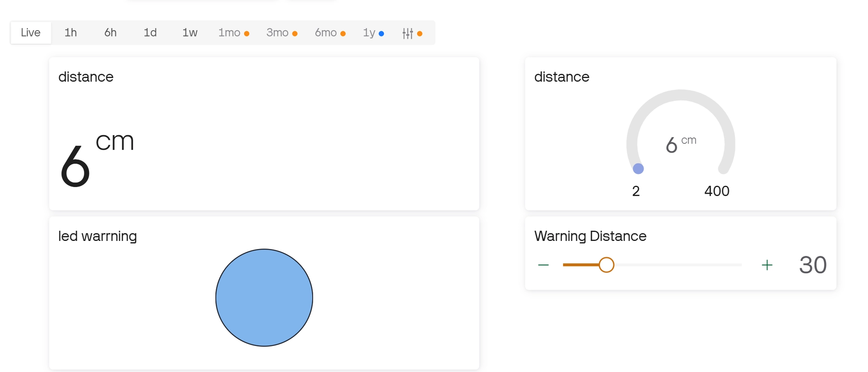Select the Live time range tab
The width and height of the screenshot is (868, 372).
[31, 33]
